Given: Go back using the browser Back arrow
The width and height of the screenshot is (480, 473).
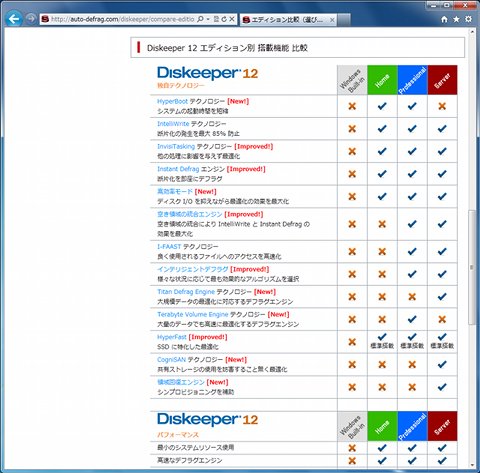Looking at the screenshot, I should tap(14, 19).
